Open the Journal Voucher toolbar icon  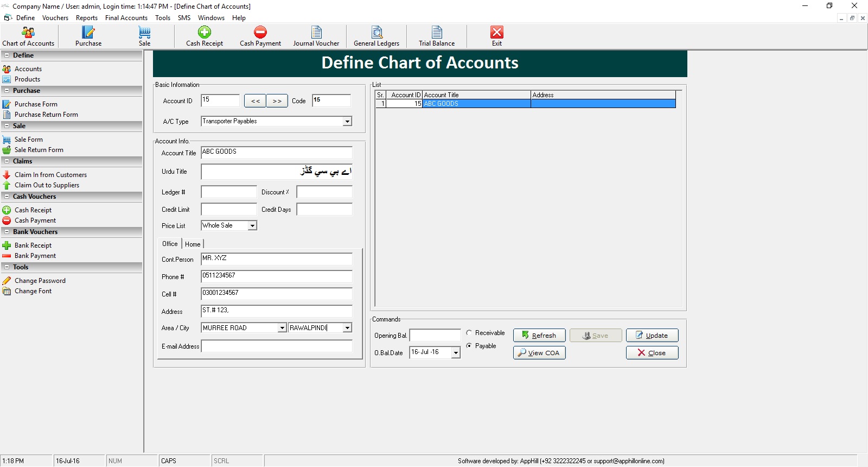tap(316, 36)
